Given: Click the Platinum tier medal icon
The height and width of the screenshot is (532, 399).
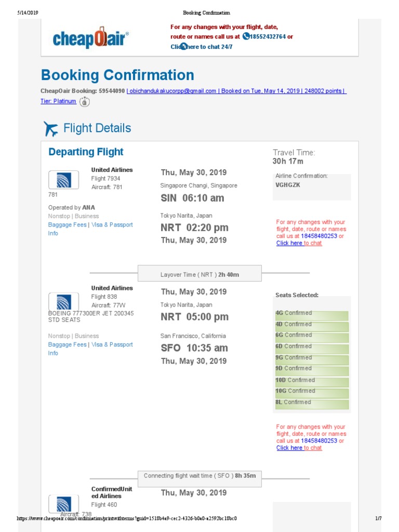Looking at the screenshot, I should 85,102.
